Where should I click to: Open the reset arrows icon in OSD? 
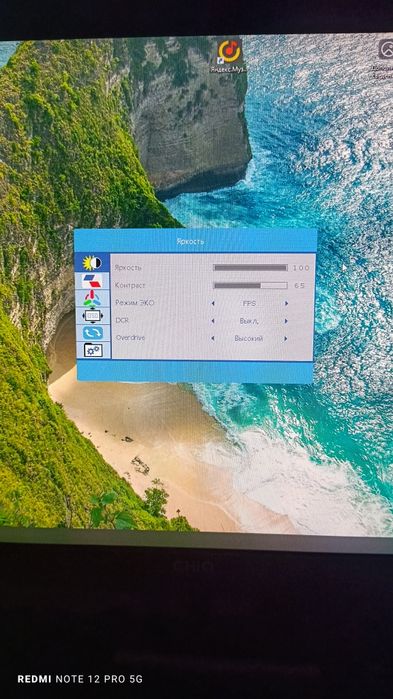(x=93, y=333)
